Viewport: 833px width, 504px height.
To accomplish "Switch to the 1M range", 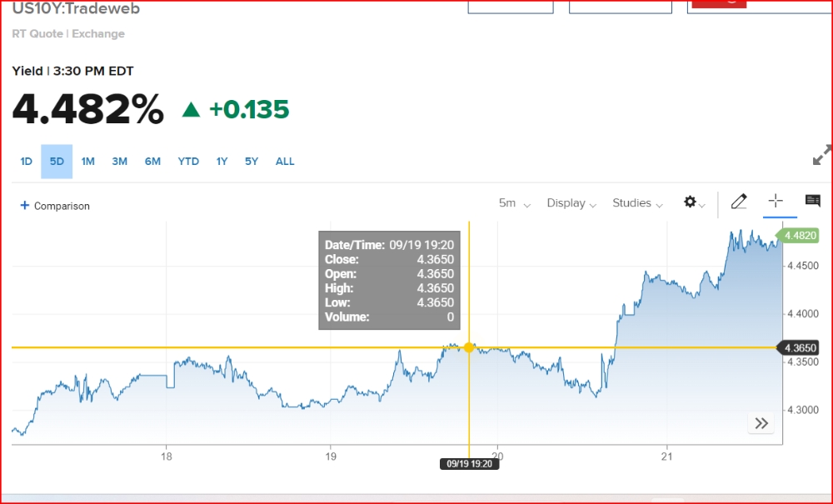I will tap(87, 162).
